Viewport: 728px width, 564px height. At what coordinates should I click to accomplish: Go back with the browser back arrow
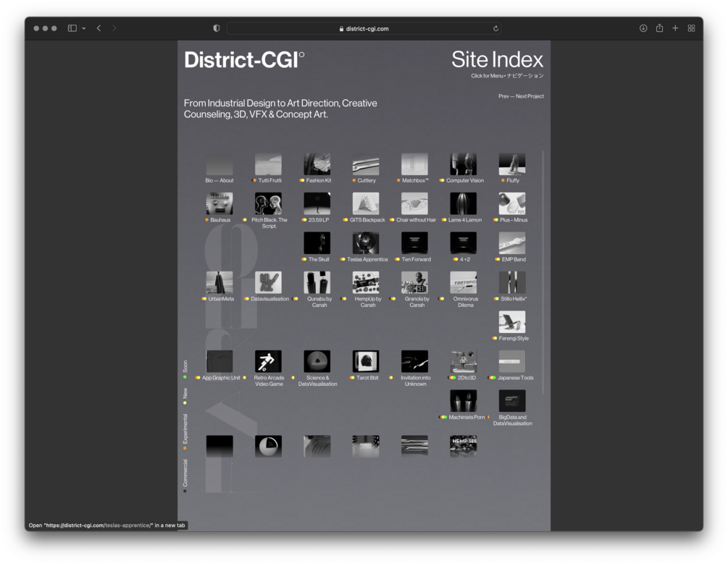[x=99, y=28]
